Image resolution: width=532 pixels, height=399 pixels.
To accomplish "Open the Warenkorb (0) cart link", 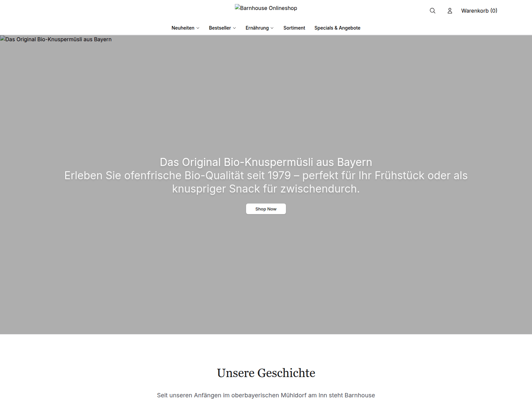I will coord(479,11).
